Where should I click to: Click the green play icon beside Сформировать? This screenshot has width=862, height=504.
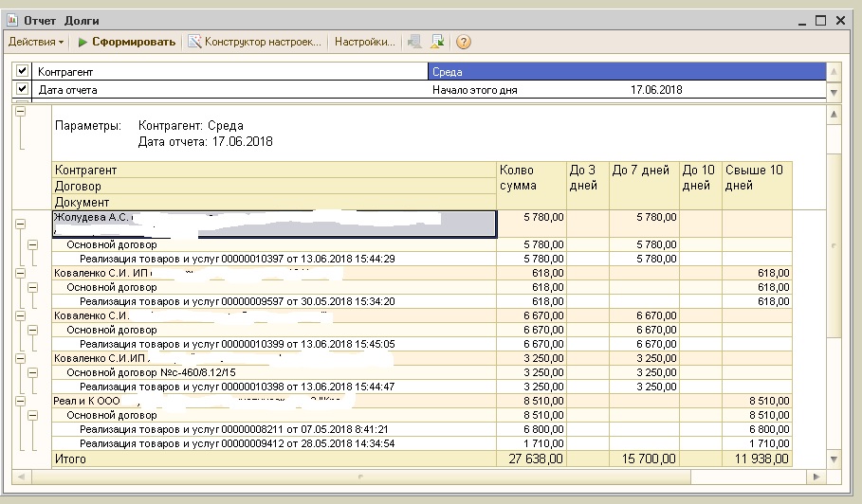[83, 42]
